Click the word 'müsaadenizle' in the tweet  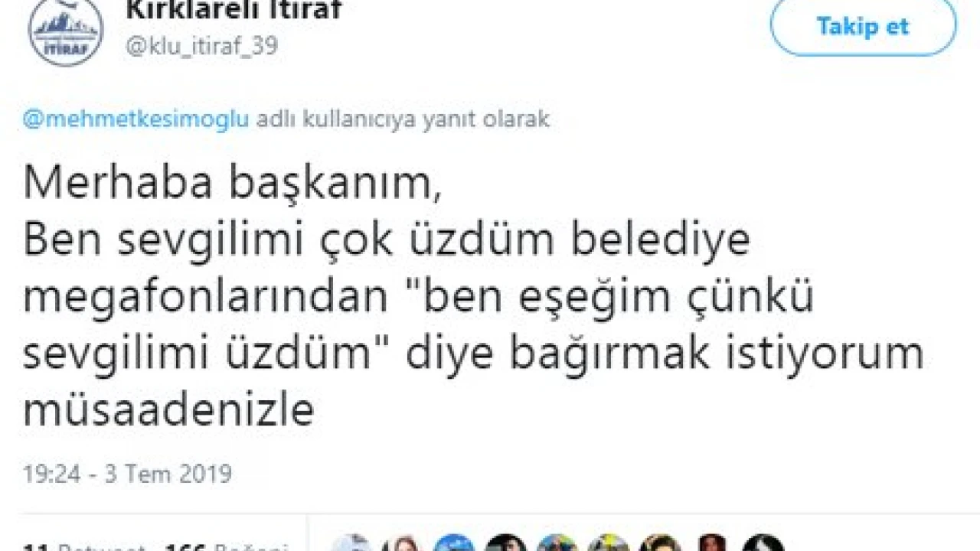coord(168,410)
